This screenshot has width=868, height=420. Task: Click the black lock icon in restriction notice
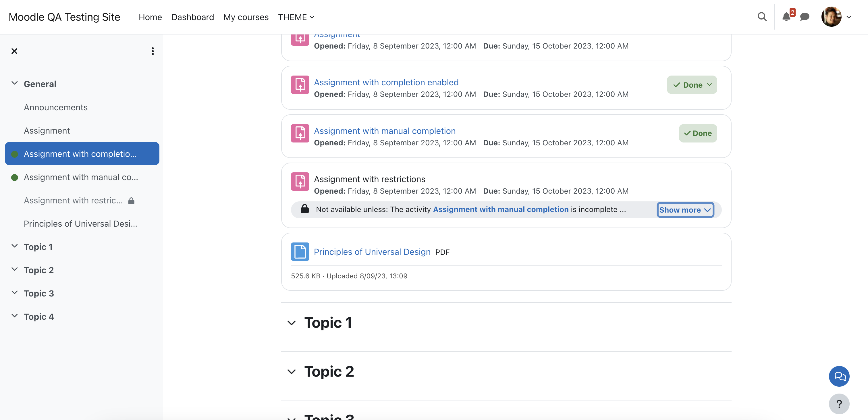(305, 209)
